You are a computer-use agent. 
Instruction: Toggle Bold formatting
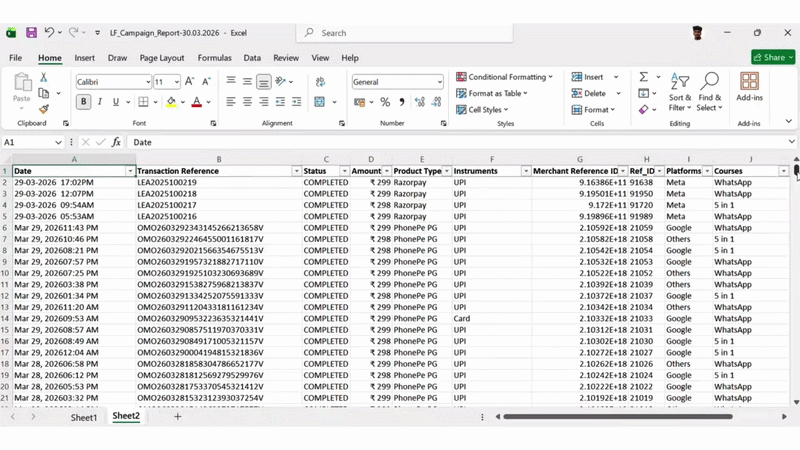point(83,102)
